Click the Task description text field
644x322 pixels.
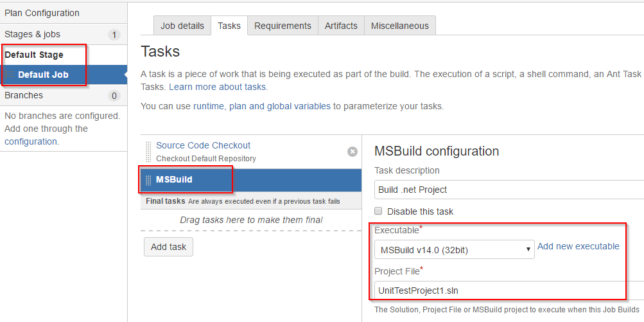pos(509,190)
